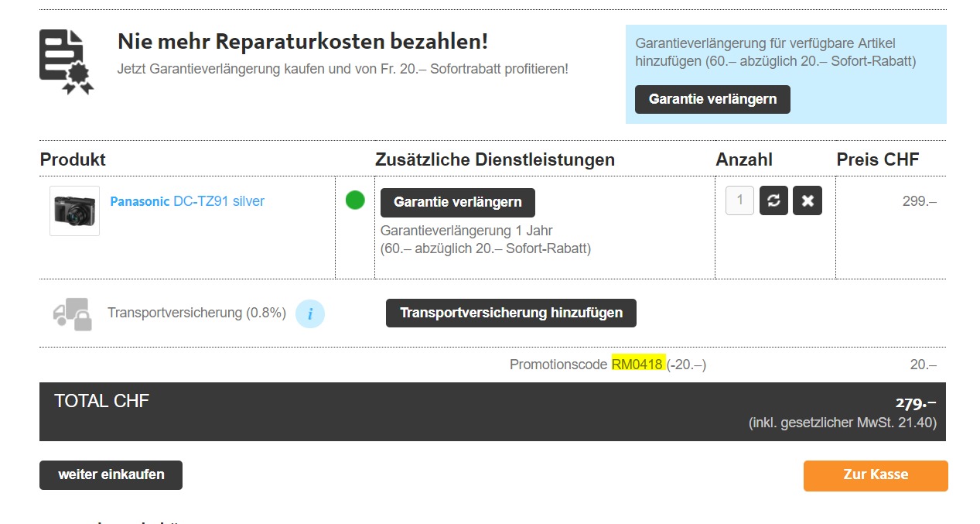Click the highlighted promo code RM0418
Screen dimensions: 980x524
pos(638,365)
